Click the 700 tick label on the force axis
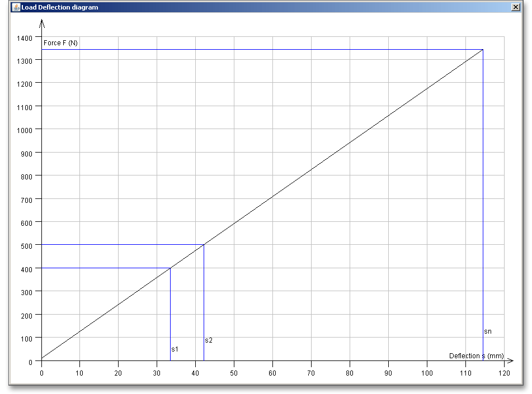Screen dimensions: 532x394 (x=26, y=199)
